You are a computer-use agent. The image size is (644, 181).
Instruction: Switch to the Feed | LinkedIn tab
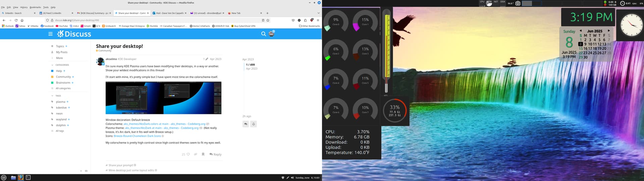[x=54, y=13]
